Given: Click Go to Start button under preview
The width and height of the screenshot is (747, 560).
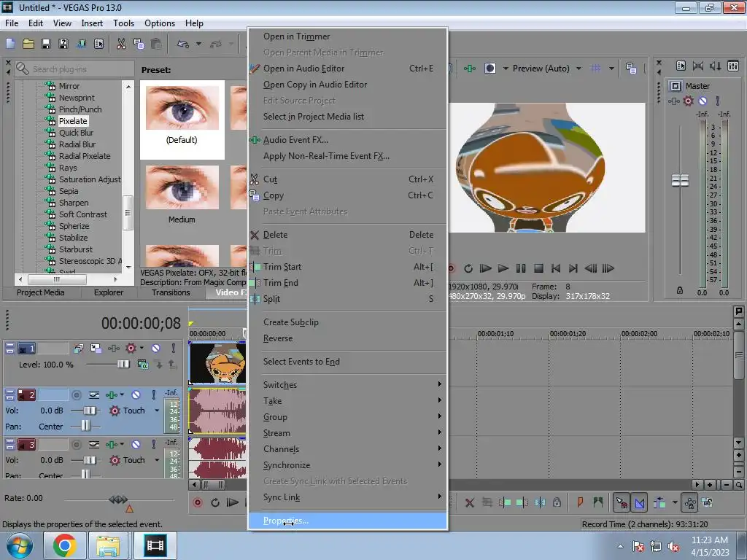Looking at the screenshot, I should click(x=555, y=268).
